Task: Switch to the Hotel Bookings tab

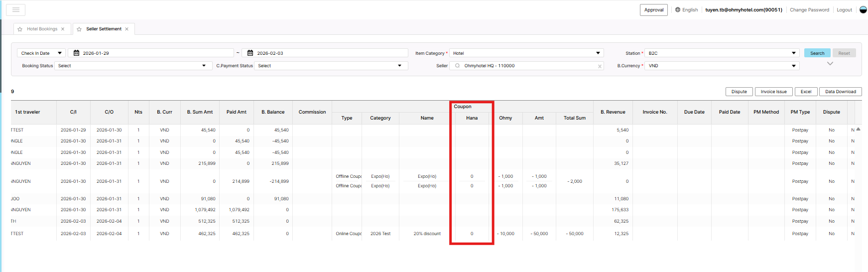Action: pyautogui.click(x=42, y=29)
